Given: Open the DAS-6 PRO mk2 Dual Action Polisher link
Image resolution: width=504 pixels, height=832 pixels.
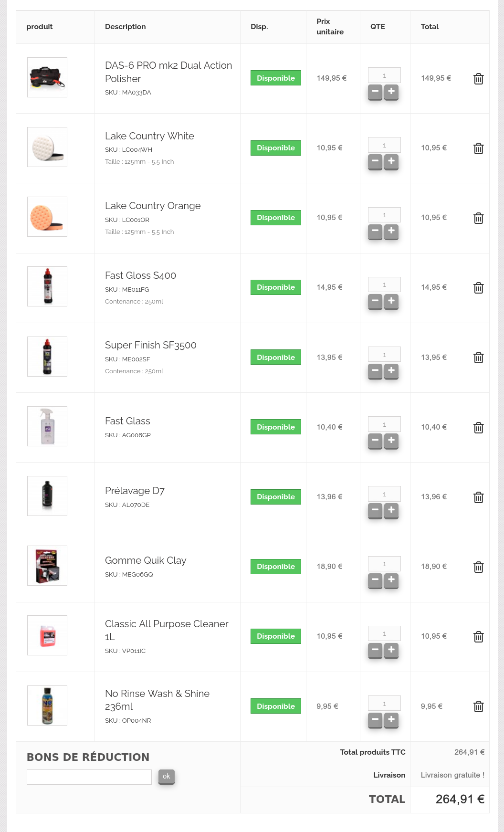Looking at the screenshot, I should click(x=168, y=72).
